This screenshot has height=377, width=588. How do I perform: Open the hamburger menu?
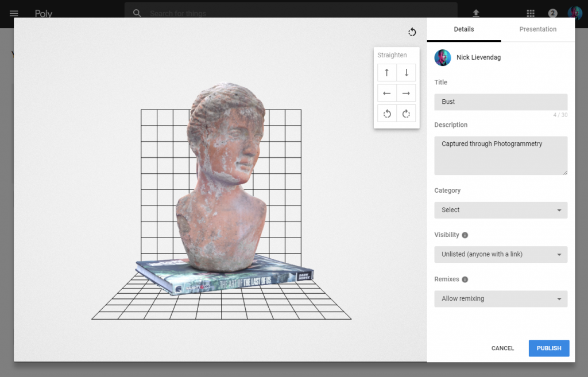click(14, 13)
